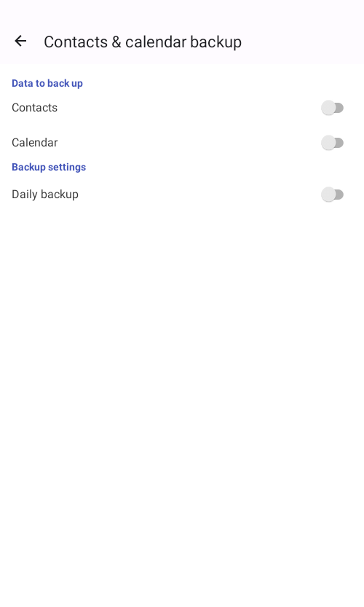Image resolution: width=364 pixels, height=607 pixels.
Task: Select the Data to back up header
Action: 47,83
